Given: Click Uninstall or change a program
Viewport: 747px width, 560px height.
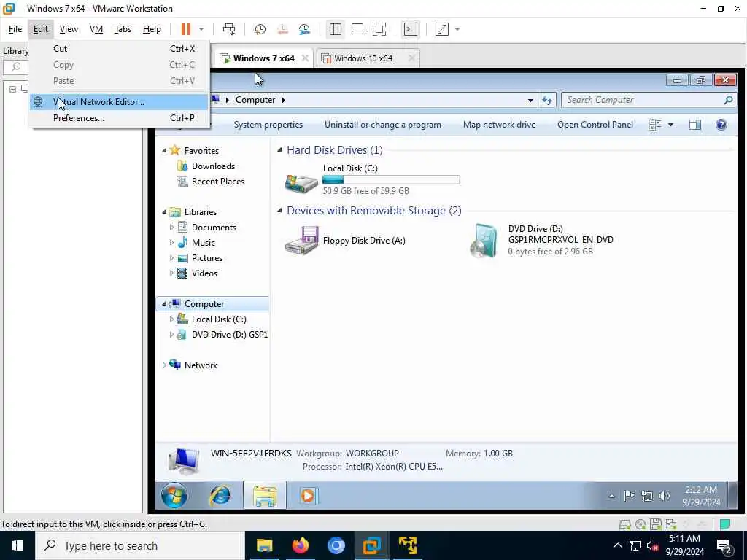Looking at the screenshot, I should [383, 125].
